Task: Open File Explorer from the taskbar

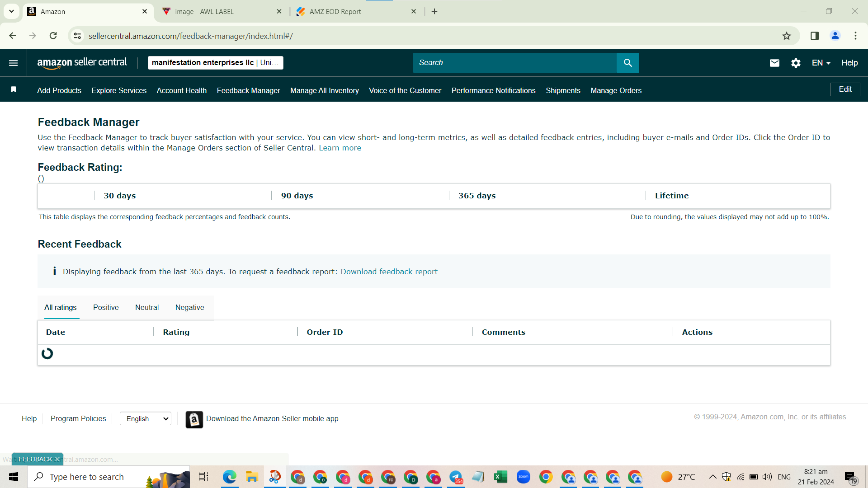Action: [252, 477]
